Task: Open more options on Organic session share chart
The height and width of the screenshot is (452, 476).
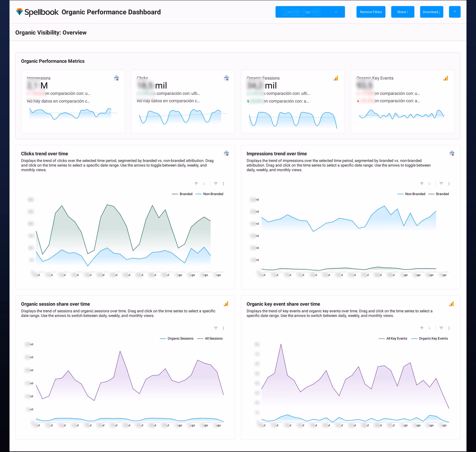Action: [x=223, y=328]
